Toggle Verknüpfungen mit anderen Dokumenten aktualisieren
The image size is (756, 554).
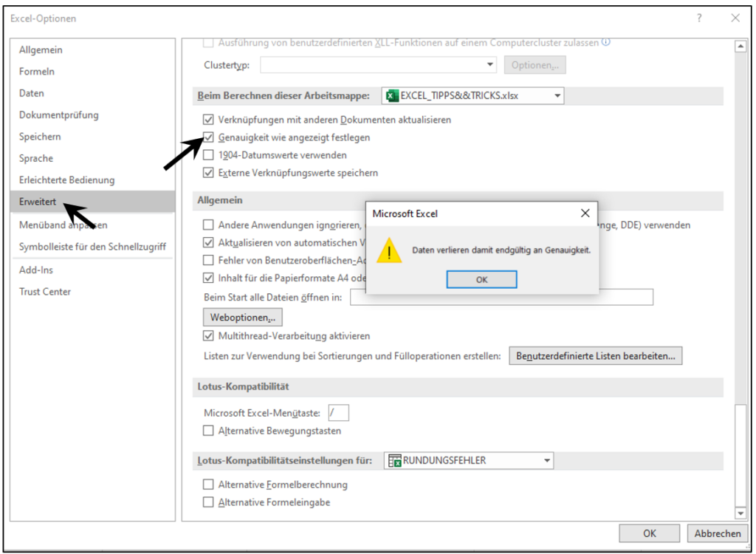pyautogui.click(x=208, y=119)
